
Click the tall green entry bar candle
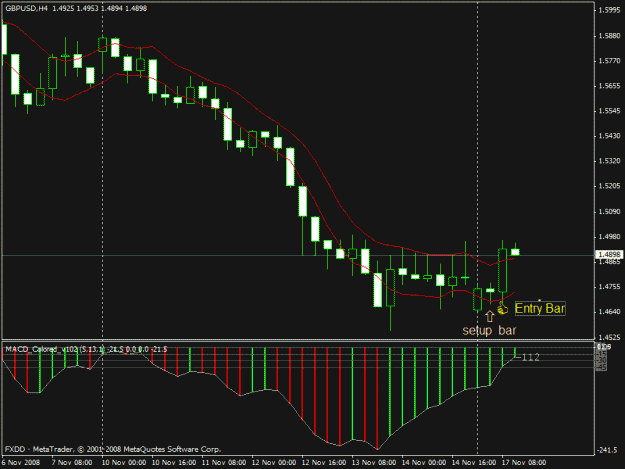coord(502,271)
